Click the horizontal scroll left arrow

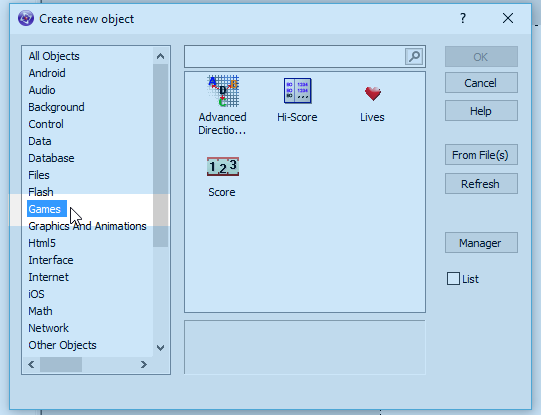tap(31, 365)
